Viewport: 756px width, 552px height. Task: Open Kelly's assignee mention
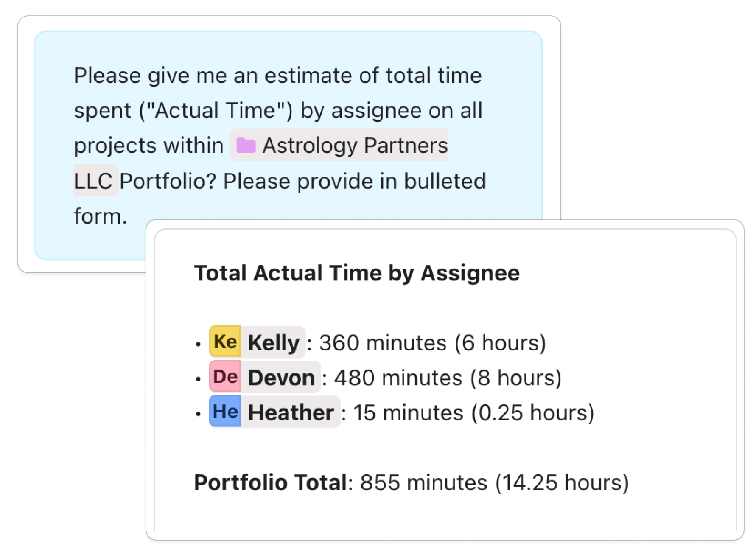(257, 342)
